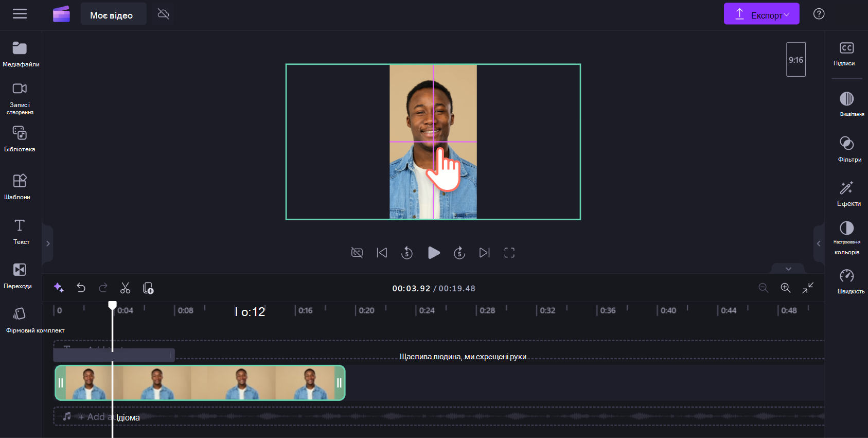
Task: Open the Текст text panel
Action: tap(20, 232)
